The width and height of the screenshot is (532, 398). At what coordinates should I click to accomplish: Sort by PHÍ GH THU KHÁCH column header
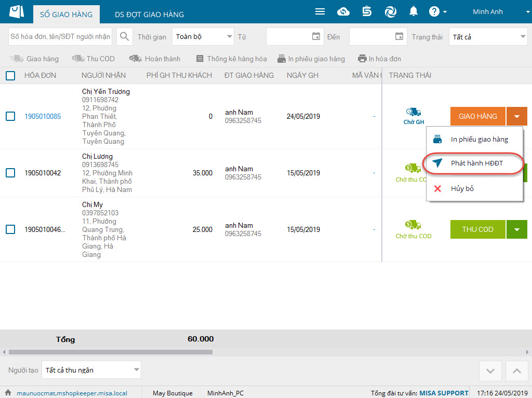[x=179, y=75]
